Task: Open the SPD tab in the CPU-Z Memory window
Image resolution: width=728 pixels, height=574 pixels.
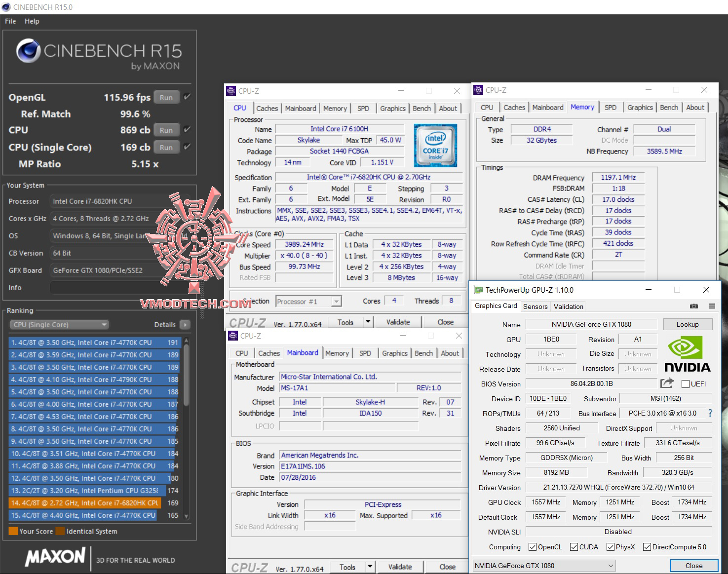Action: tap(611, 108)
